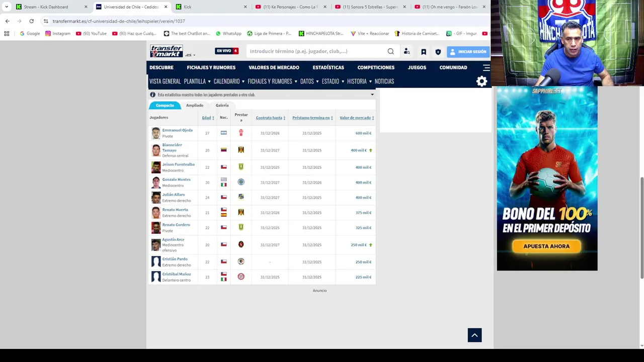Viewport: 644px width, 362px height.
Task: Open tab search dropdown in browser
Action: pyautogui.click(x=7, y=7)
